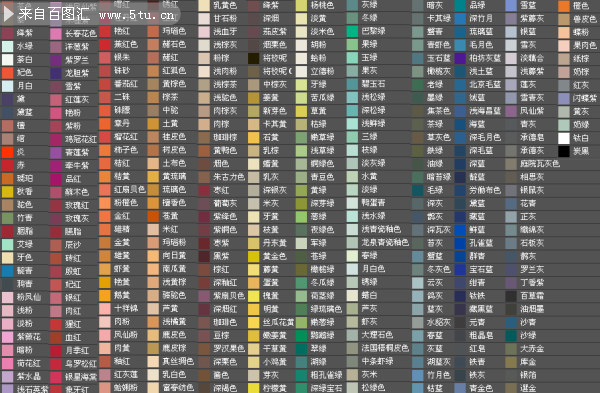Screen dimensions: 600x393
Task: Select the 苦瓜绿 text
Action: [322, 98]
